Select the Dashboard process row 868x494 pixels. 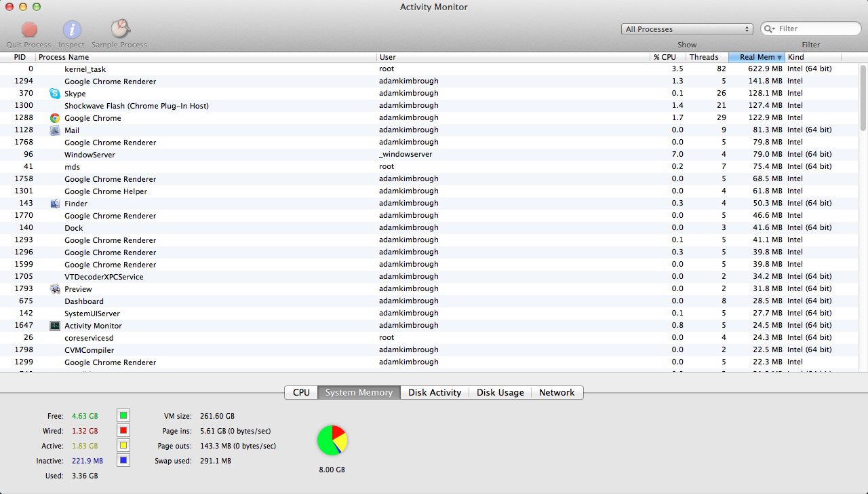(x=429, y=301)
